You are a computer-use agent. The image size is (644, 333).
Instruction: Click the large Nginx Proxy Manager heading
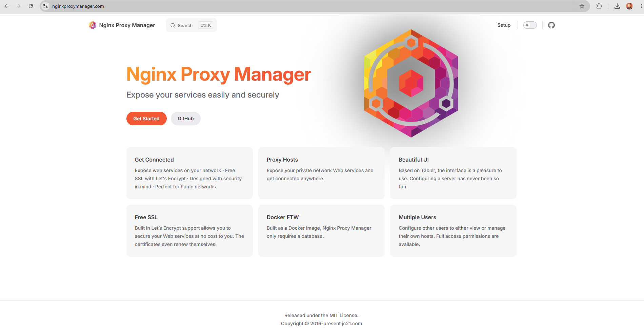point(219,74)
